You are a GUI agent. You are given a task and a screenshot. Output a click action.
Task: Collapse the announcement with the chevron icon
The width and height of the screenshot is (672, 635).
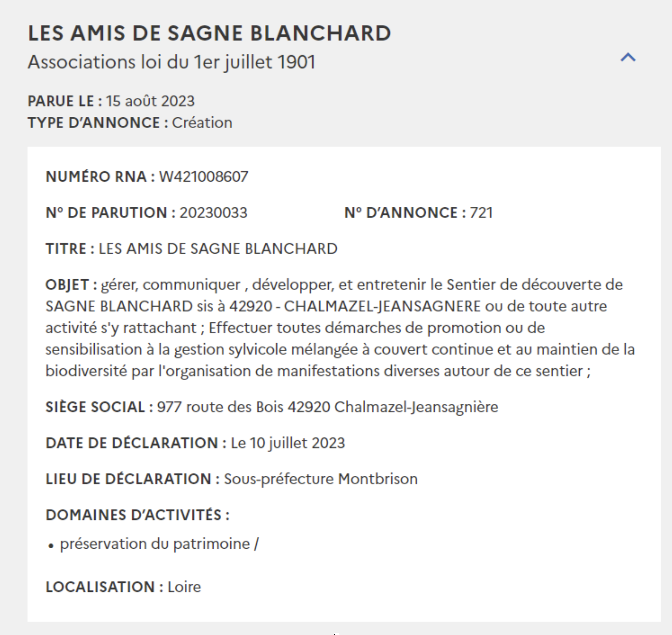(628, 57)
